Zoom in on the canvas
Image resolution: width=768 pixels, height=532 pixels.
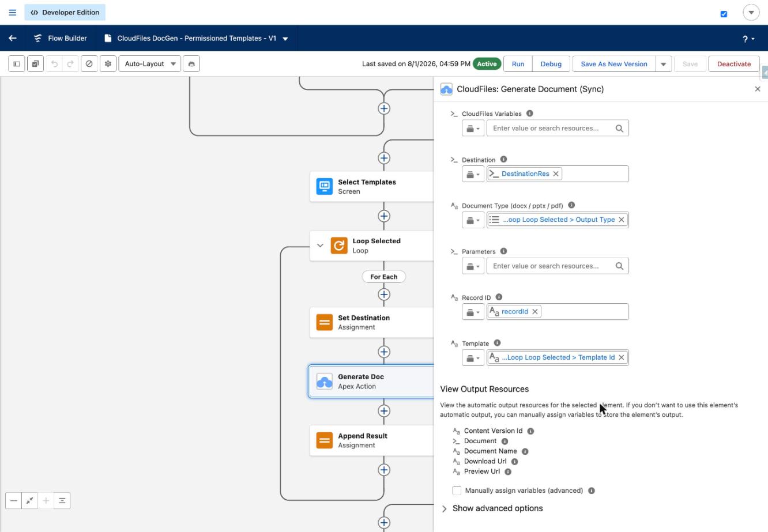pyautogui.click(x=46, y=500)
